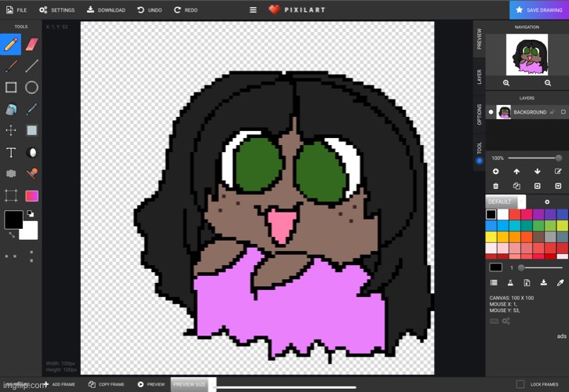
Task: Play the animation Preview button
Action: pos(151,384)
